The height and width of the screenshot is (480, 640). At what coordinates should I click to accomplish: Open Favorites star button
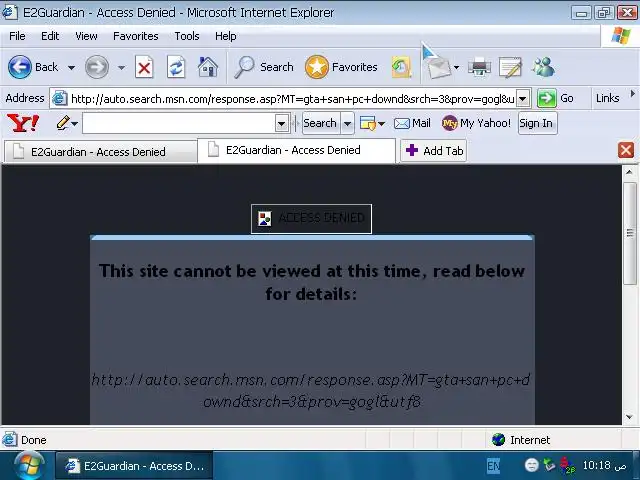coord(316,67)
